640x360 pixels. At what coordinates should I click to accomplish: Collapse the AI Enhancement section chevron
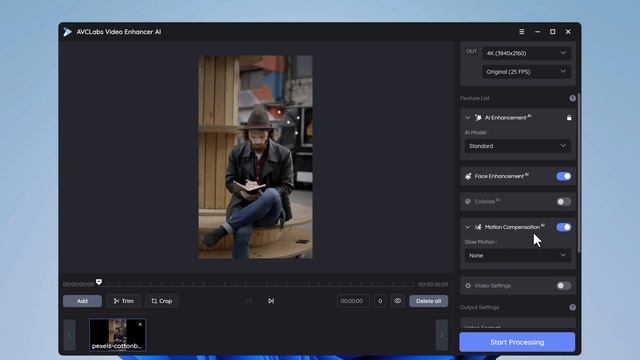pyautogui.click(x=468, y=118)
